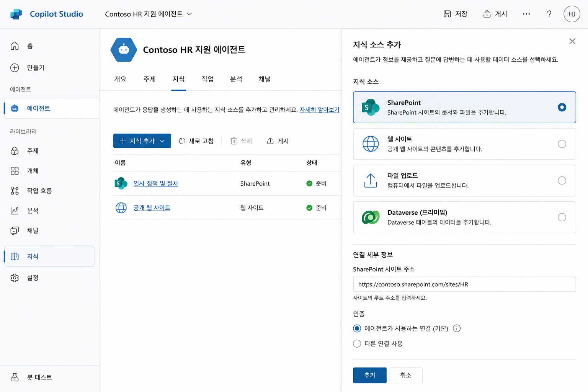Switch to the 작업 tab
The image size is (588, 392).
coord(207,79)
